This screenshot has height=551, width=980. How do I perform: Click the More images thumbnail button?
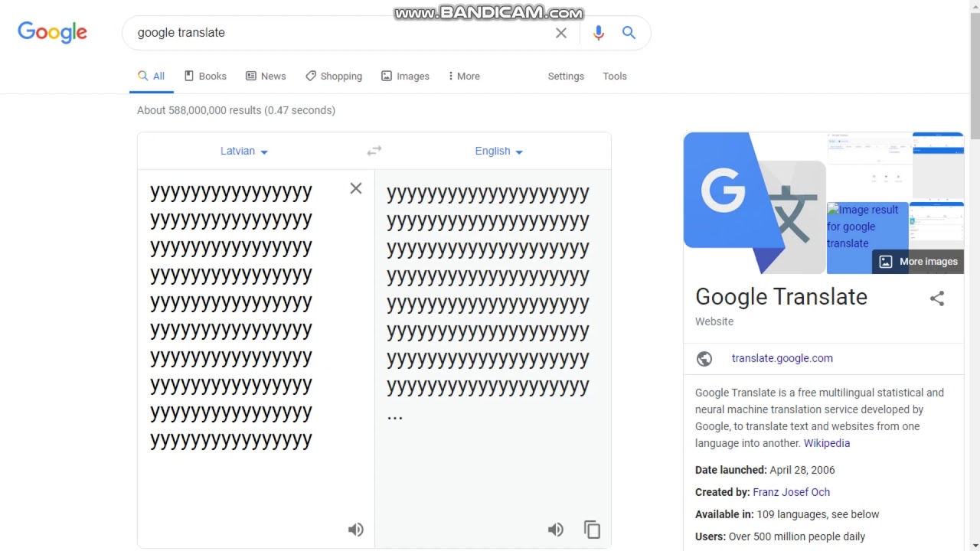(x=918, y=262)
